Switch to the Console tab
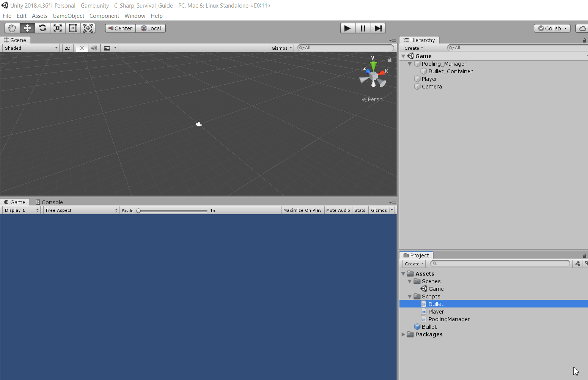The image size is (588, 380). point(49,202)
